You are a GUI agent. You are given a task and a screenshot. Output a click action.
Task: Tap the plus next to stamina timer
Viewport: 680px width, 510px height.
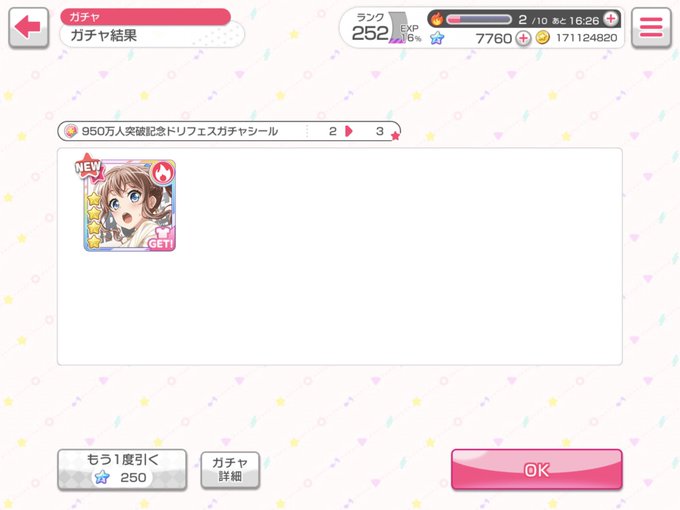[611, 19]
